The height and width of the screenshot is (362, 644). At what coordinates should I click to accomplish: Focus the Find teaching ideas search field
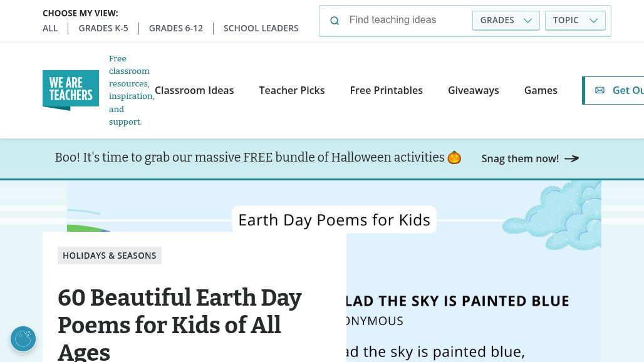click(x=406, y=20)
